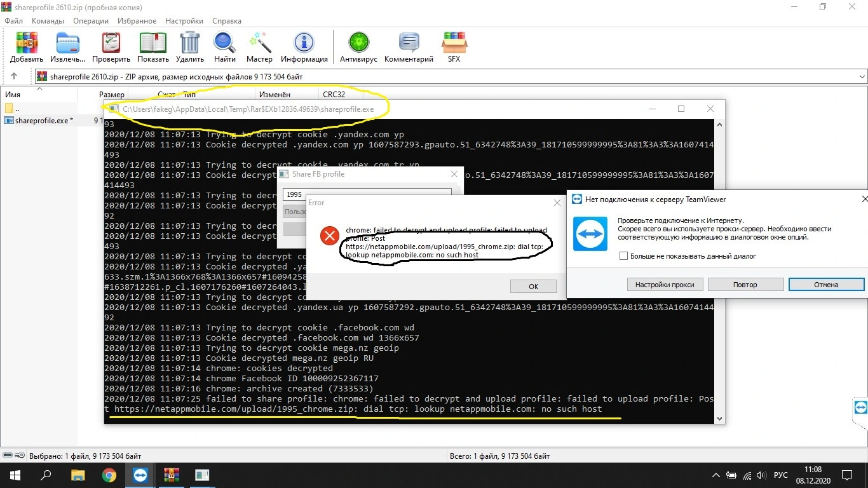868x488 pixels.
Task: Go up one folder with the arrow
Action: coord(14,77)
